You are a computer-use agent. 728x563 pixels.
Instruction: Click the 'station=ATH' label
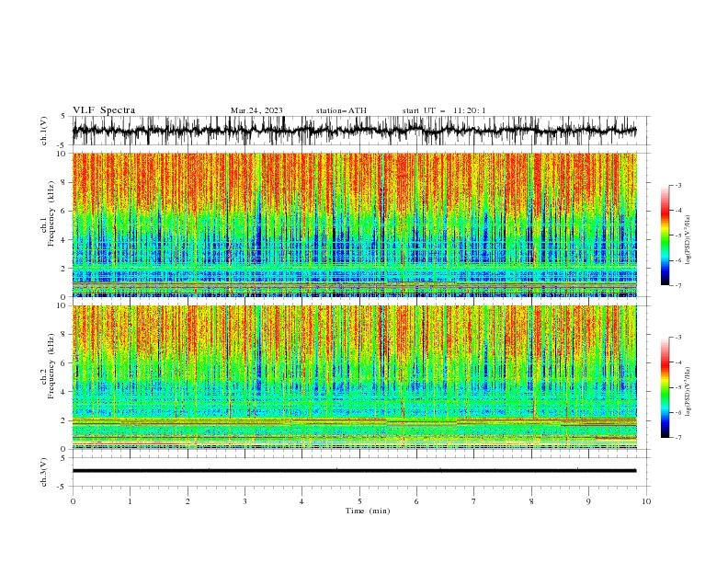341,110
